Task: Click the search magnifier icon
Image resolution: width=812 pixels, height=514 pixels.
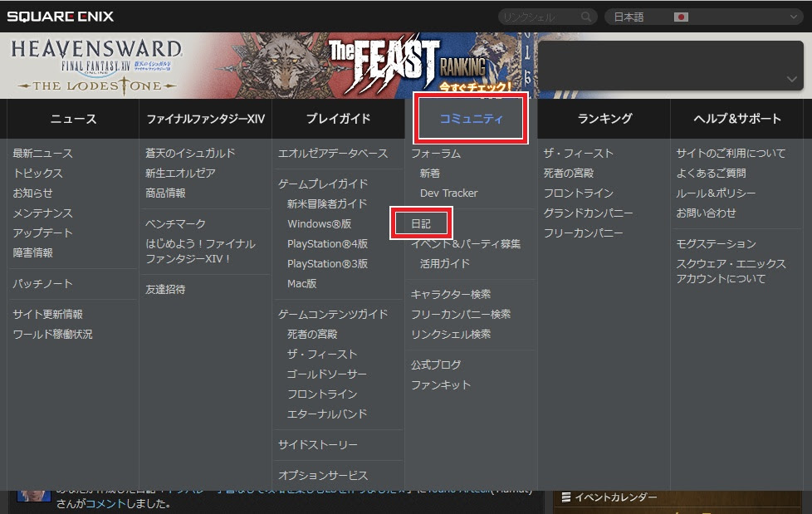Action: (585, 17)
